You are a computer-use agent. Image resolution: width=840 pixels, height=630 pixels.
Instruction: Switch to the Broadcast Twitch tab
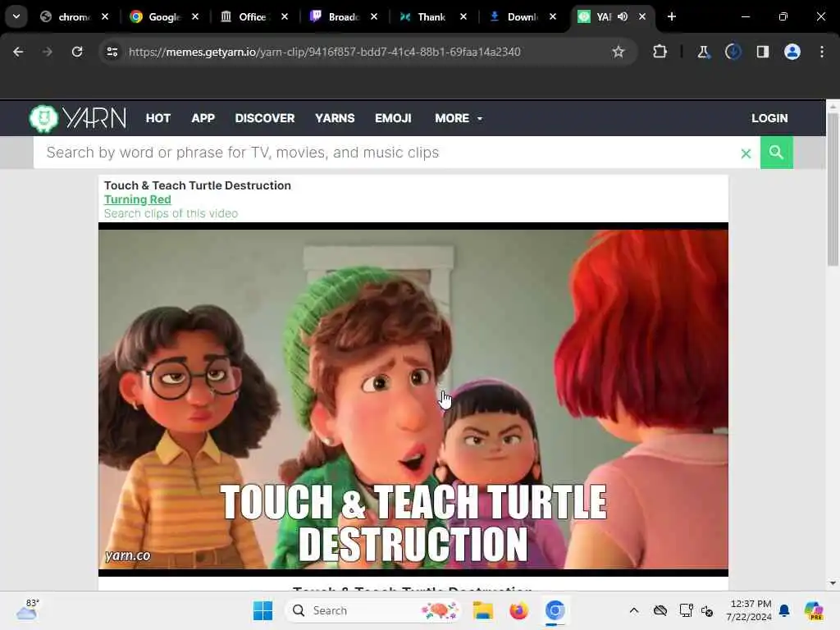pos(343,17)
